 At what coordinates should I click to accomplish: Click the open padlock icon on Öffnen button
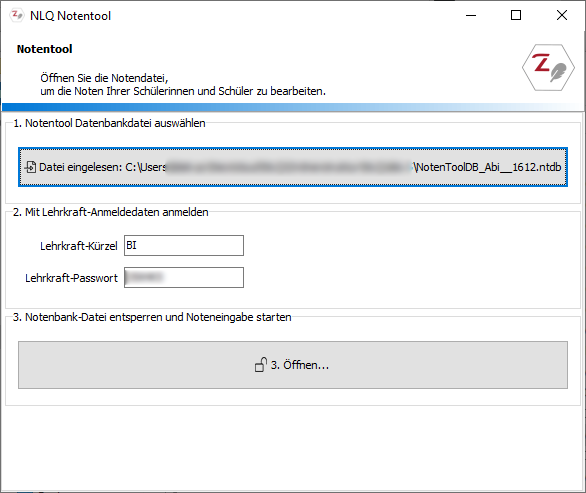(x=260, y=365)
